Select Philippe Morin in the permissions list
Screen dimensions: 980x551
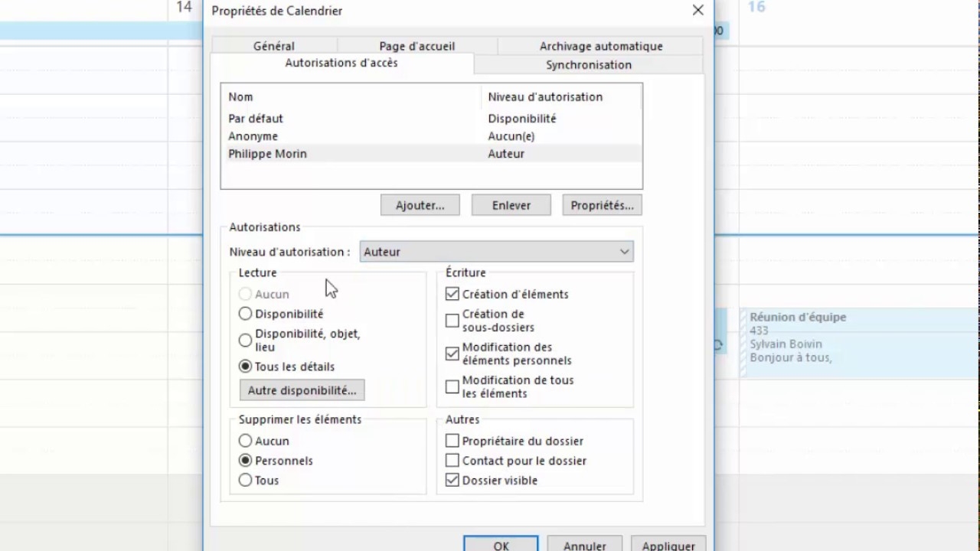(267, 153)
